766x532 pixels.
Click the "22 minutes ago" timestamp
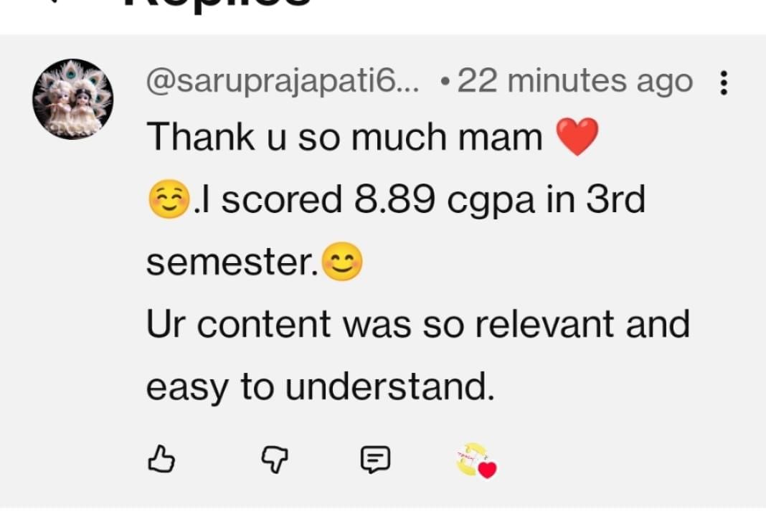click(575, 83)
